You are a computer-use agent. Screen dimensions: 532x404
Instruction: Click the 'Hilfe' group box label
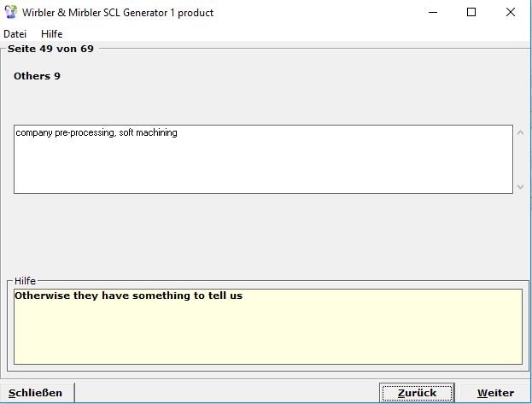click(x=26, y=280)
